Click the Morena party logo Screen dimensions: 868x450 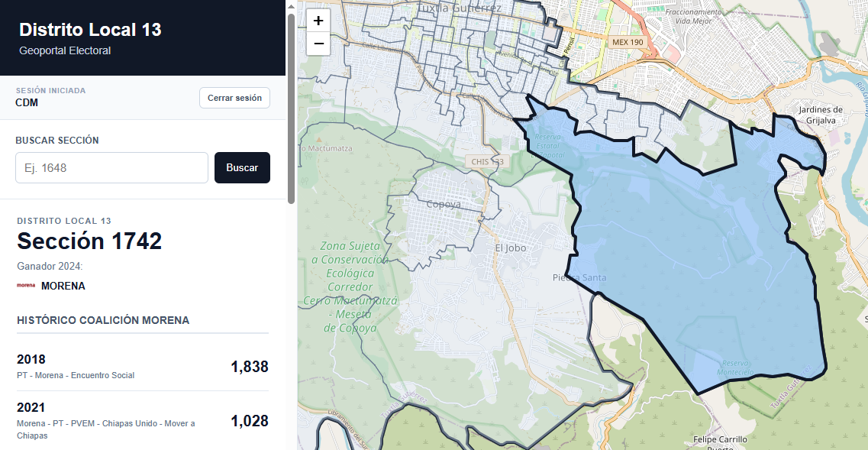tap(26, 286)
